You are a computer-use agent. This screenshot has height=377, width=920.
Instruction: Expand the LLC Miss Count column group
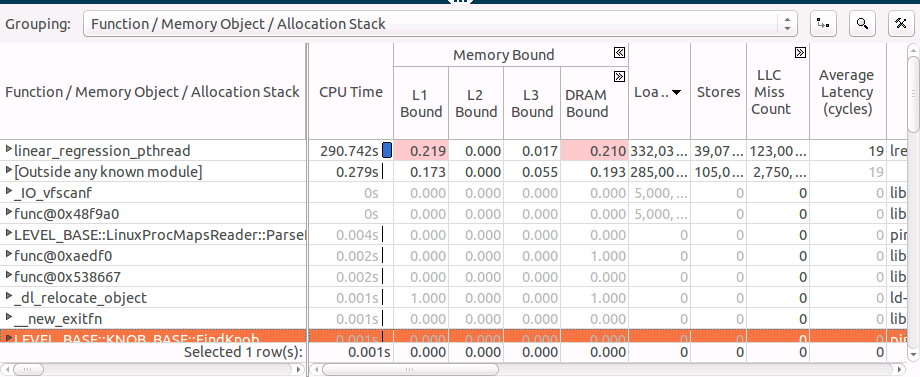pos(800,53)
